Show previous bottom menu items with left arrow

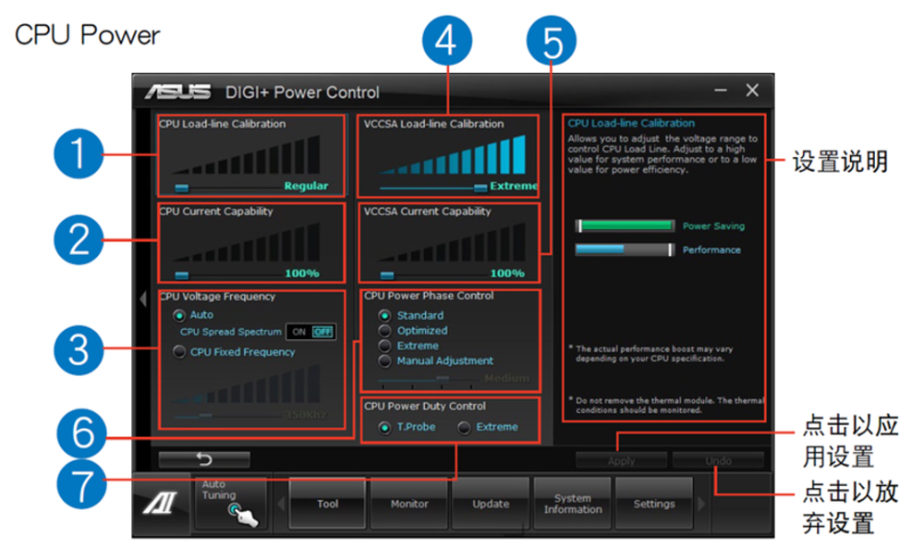[x=281, y=504]
